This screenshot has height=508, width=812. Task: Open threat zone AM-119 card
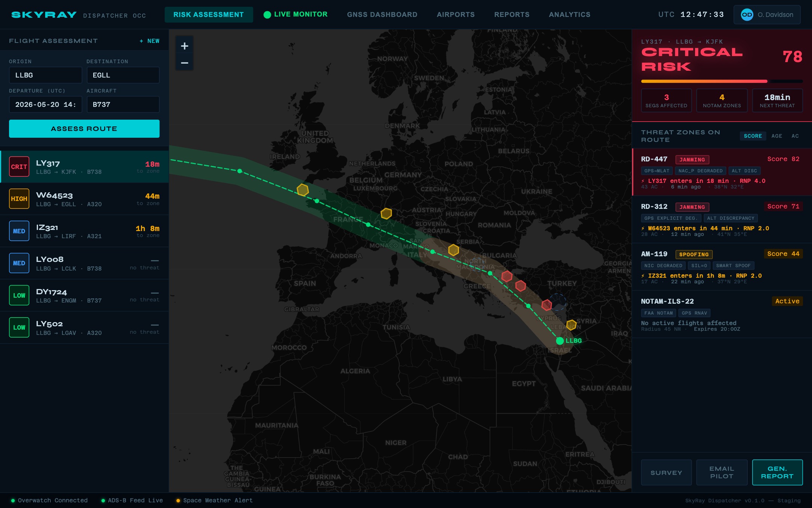point(722,267)
